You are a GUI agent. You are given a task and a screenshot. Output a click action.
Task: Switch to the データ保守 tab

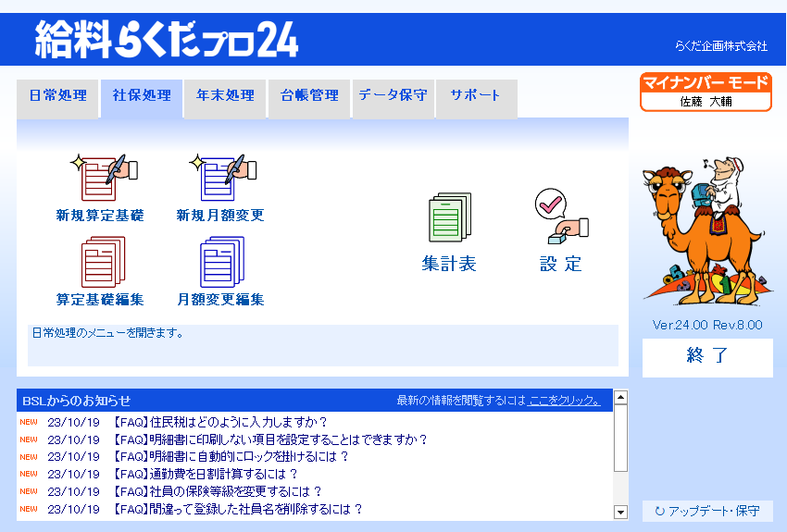tap(393, 98)
